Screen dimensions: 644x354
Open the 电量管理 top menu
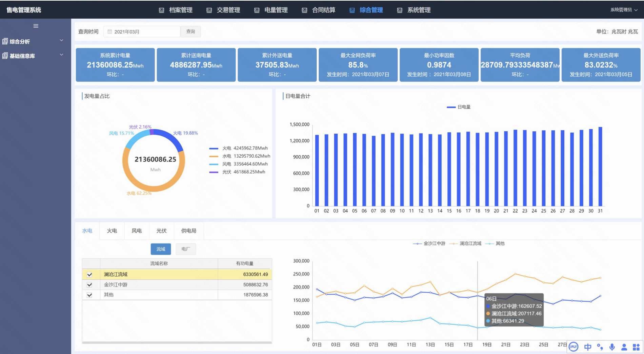coord(271,10)
